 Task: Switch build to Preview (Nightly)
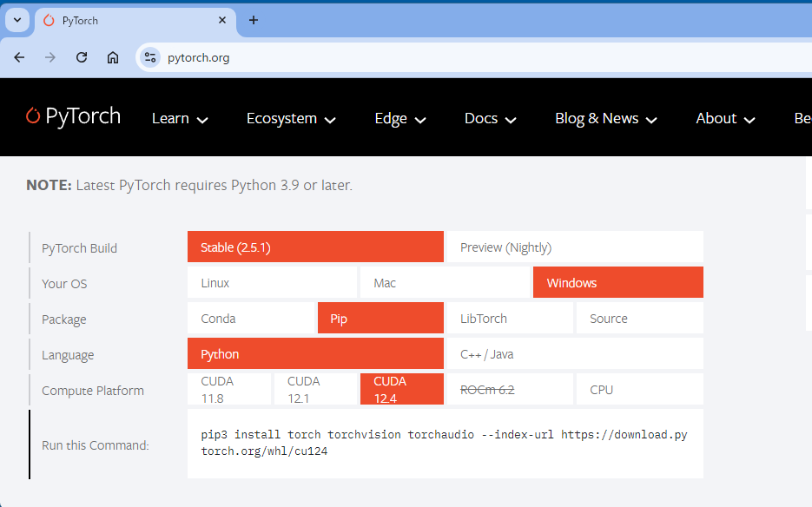[573, 247]
